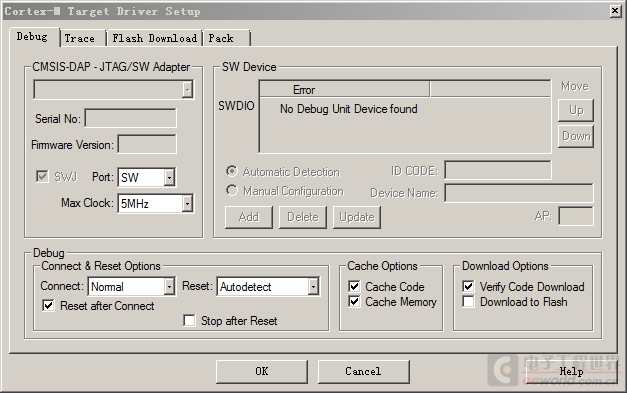
Task: Click the Help button
Action: pyautogui.click(x=571, y=371)
